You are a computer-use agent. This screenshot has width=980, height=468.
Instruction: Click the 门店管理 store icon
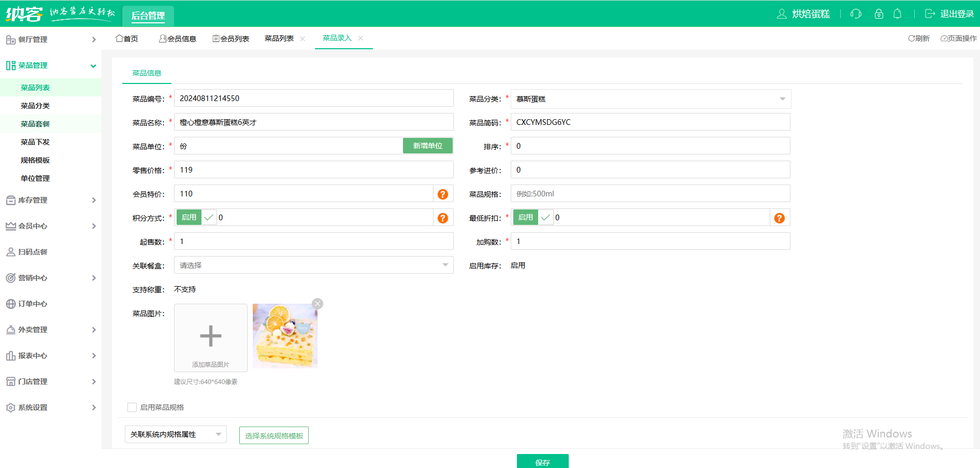(x=10, y=381)
